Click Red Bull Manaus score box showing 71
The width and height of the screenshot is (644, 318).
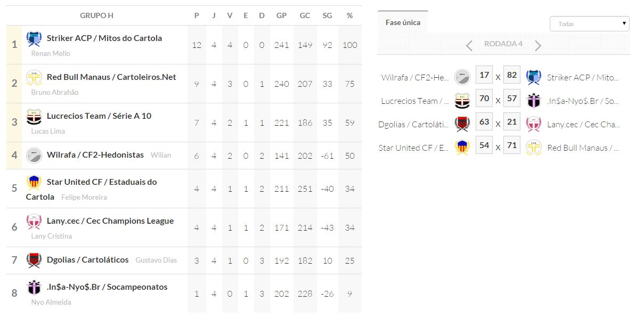(x=511, y=146)
